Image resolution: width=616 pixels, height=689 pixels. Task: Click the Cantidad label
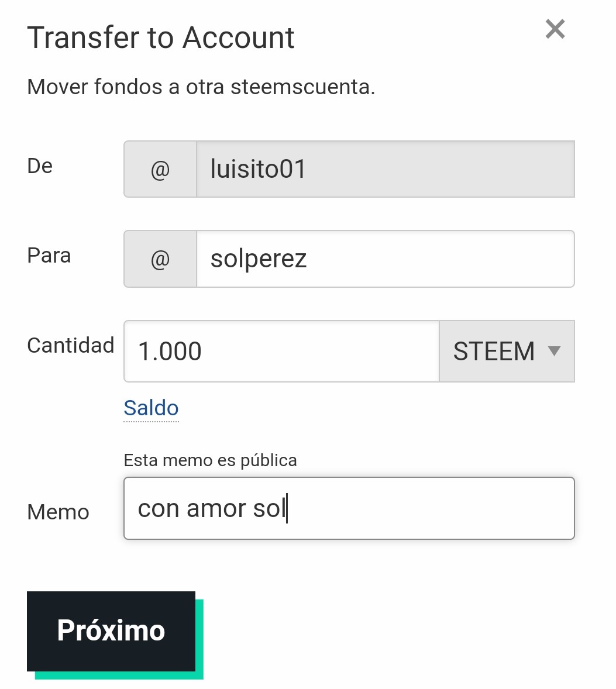pyautogui.click(x=71, y=346)
